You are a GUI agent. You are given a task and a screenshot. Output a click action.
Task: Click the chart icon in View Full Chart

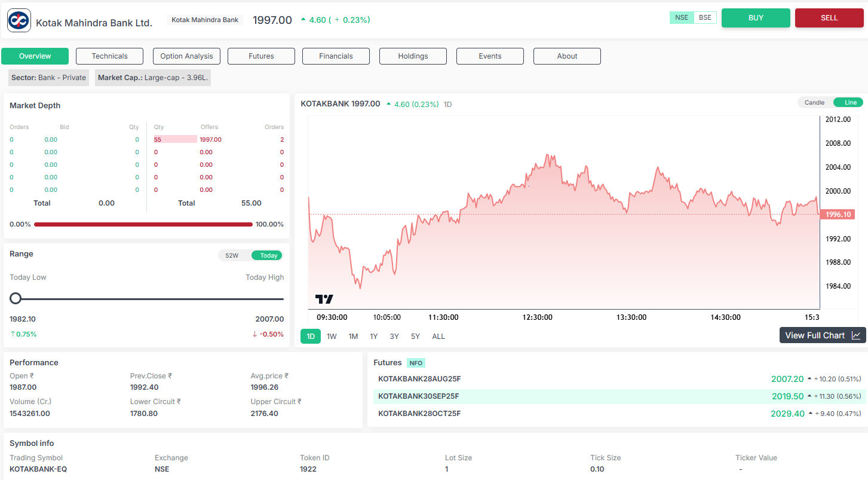[855, 335]
